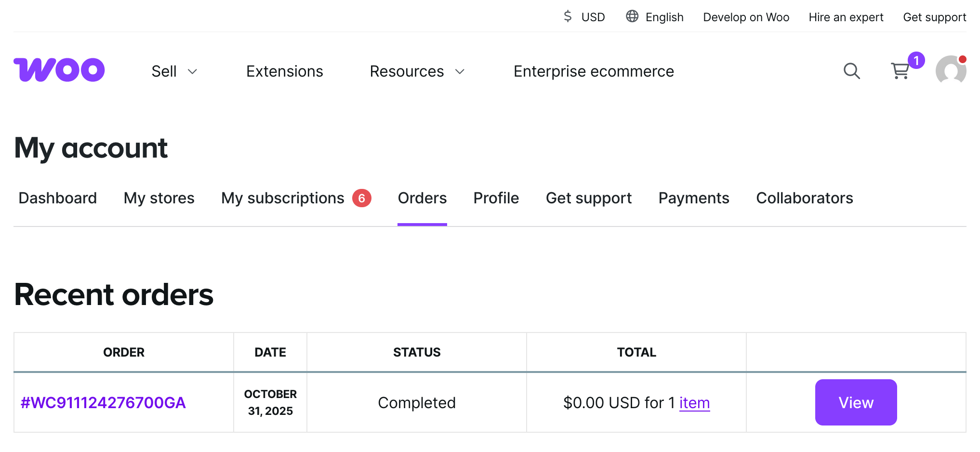Click the globe language icon
This screenshot has width=980, height=452.
[632, 16]
